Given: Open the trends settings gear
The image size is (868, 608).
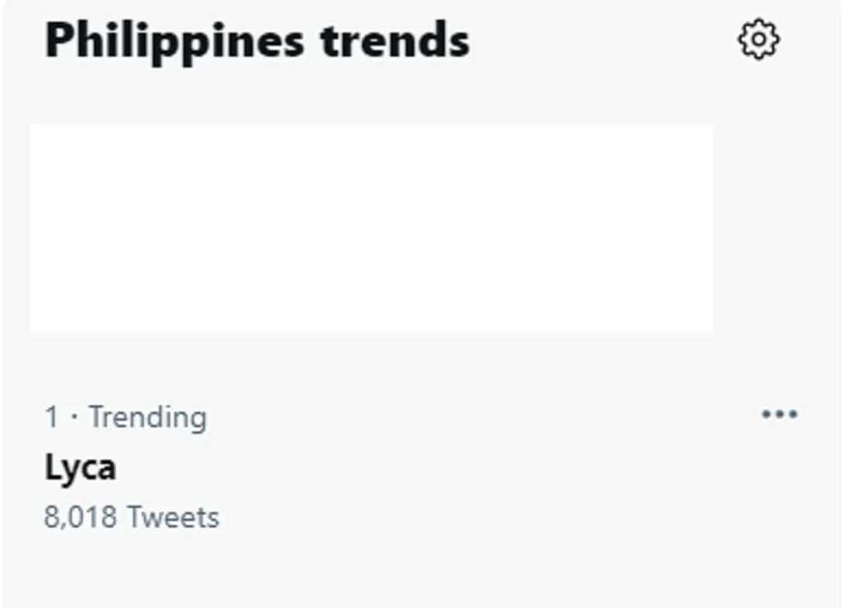Looking at the screenshot, I should point(759,40).
